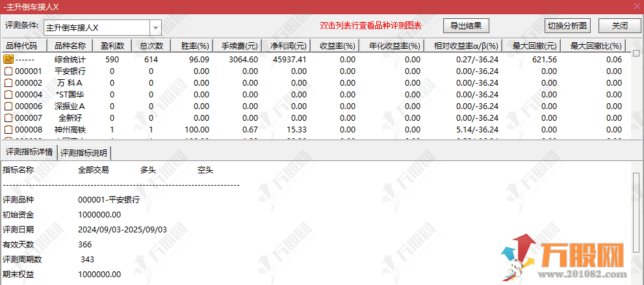
Task: Click the document icon for 000001
Action: pos(8,71)
